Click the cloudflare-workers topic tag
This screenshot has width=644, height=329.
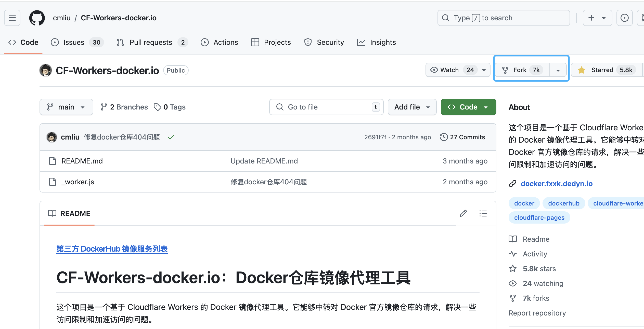pyautogui.click(x=616, y=203)
